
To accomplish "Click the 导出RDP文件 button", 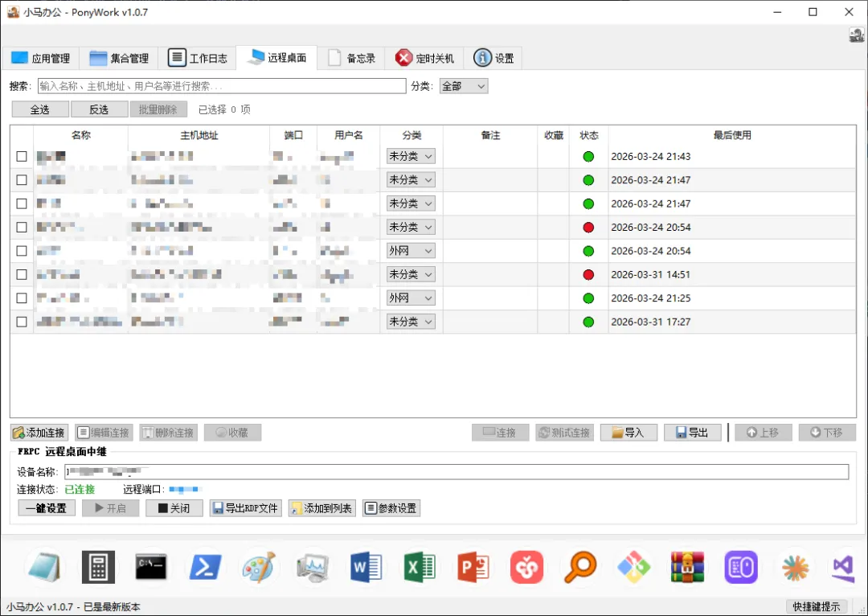I will coord(246,508).
